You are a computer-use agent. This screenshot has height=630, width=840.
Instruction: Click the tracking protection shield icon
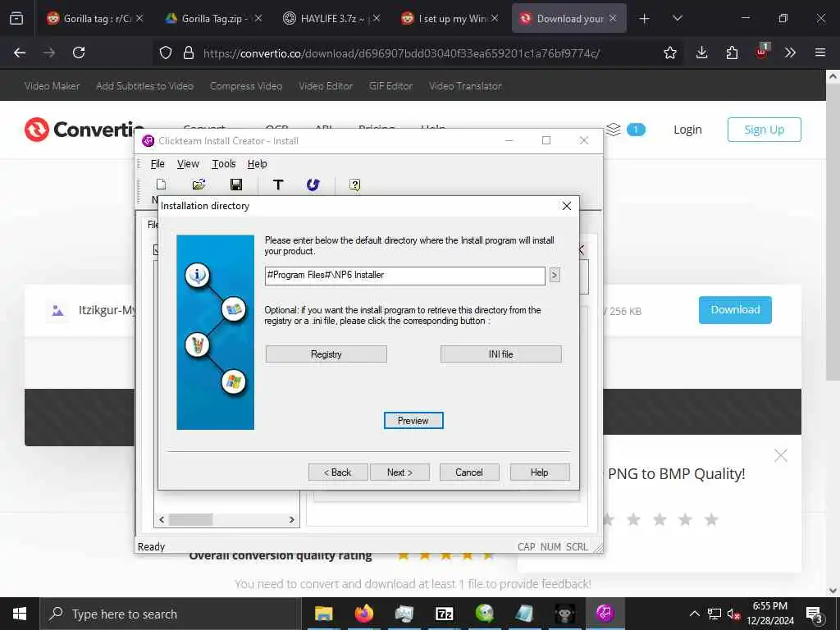click(166, 52)
